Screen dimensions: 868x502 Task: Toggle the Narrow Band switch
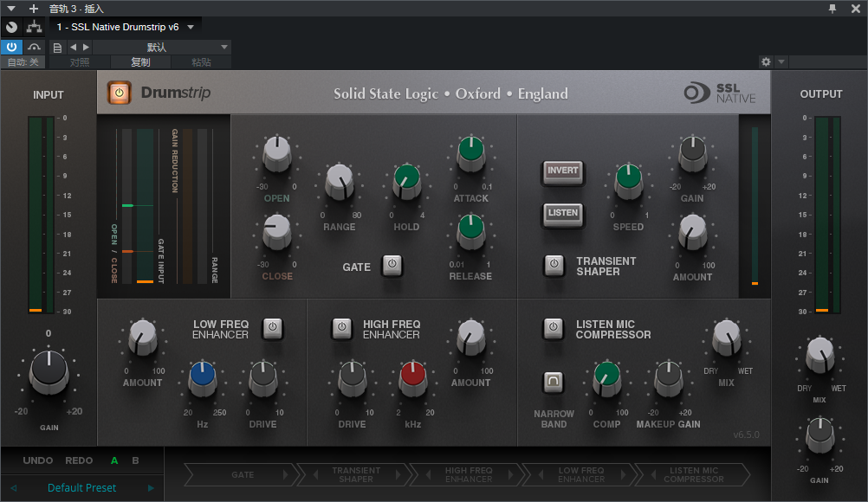point(553,381)
